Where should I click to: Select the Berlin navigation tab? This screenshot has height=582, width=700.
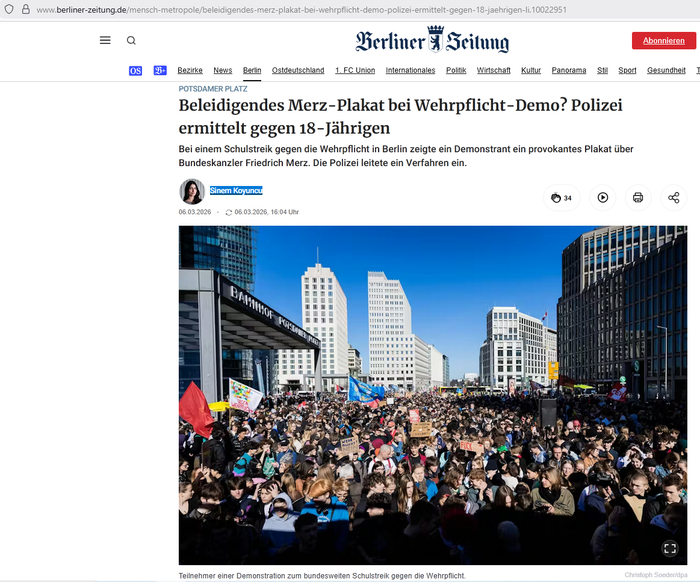point(252,71)
